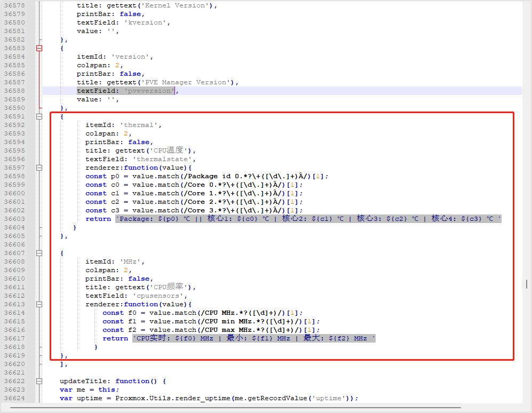This screenshot has height=413, width=532.
Task: Click the vertical scrollbar thumb on the right edge
Action: pyautogui.click(x=527, y=284)
